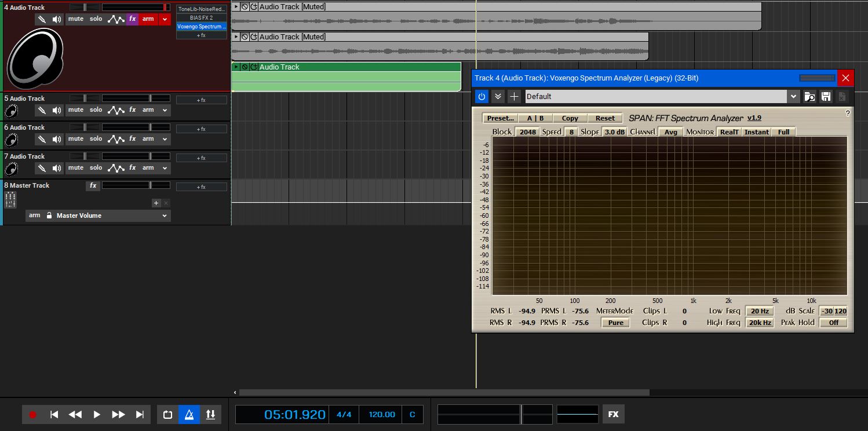Image resolution: width=868 pixels, height=431 pixels.
Task: Click the mixer icon on Master Track
Action: point(10,200)
